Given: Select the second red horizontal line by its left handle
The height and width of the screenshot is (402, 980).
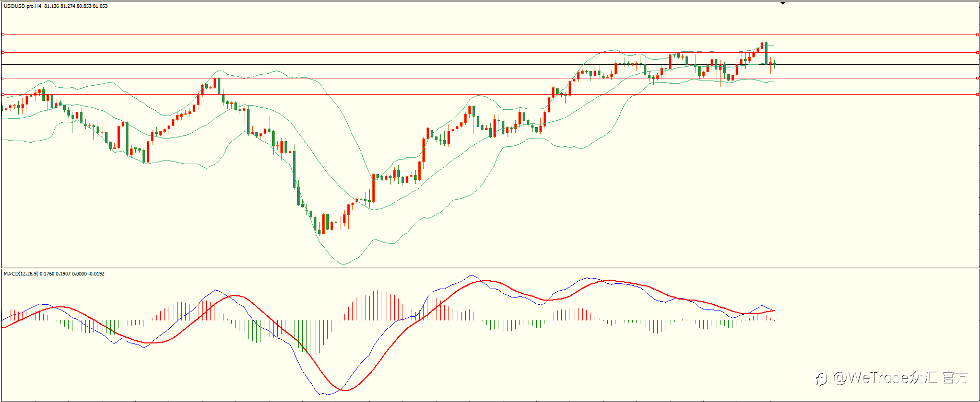Looking at the screenshot, I should click(3, 53).
